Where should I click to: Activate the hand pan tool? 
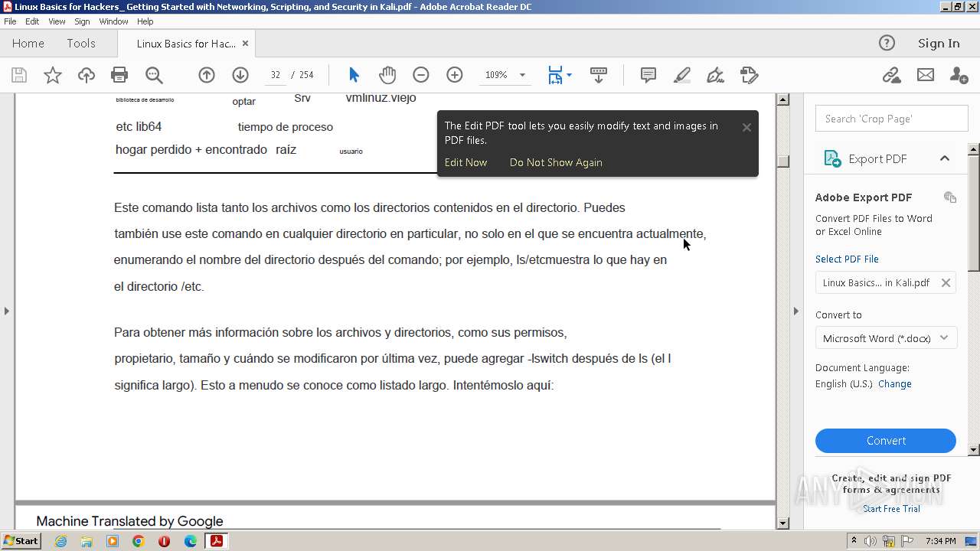387,75
